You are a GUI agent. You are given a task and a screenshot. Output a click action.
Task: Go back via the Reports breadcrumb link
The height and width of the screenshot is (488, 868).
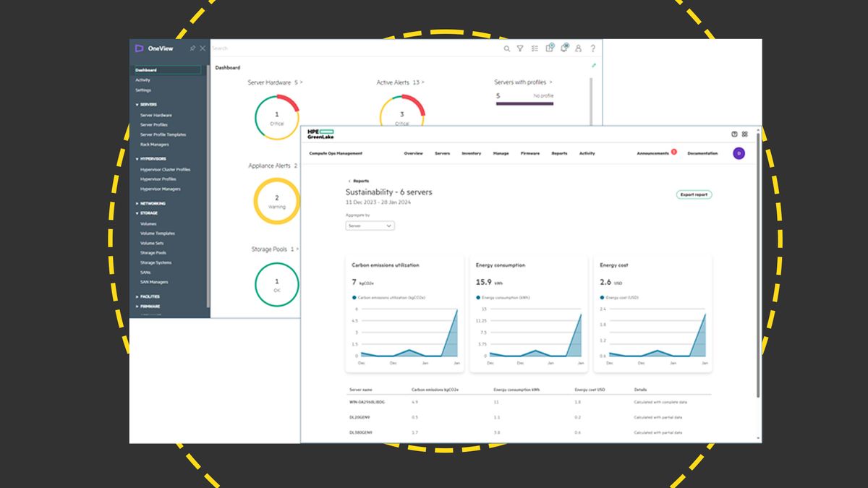point(361,180)
